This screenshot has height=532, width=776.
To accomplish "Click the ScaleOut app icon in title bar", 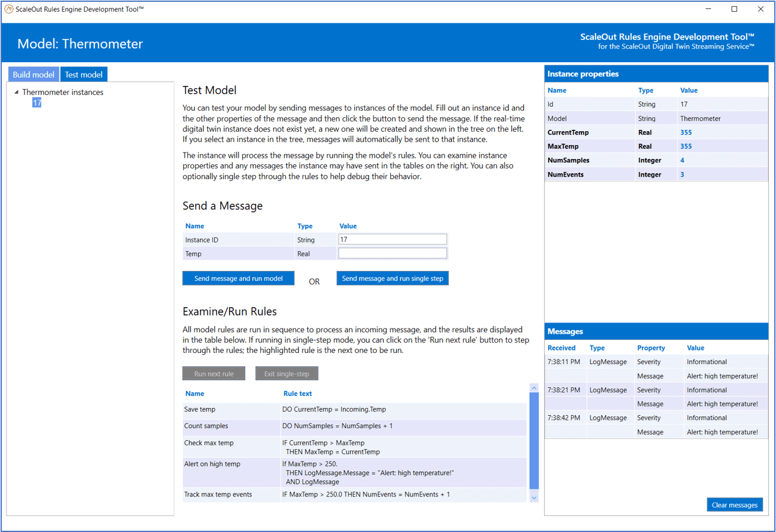I will [9, 9].
